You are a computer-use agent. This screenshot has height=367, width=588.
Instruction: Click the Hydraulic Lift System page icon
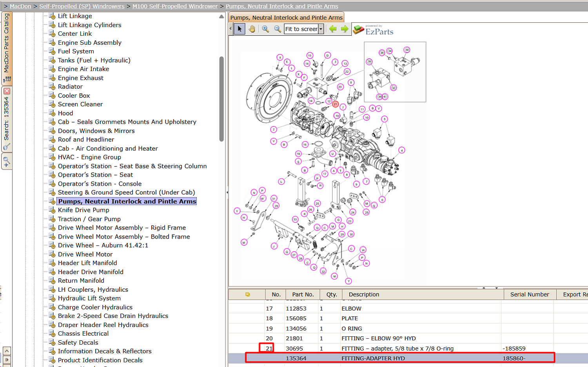coord(52,298)
